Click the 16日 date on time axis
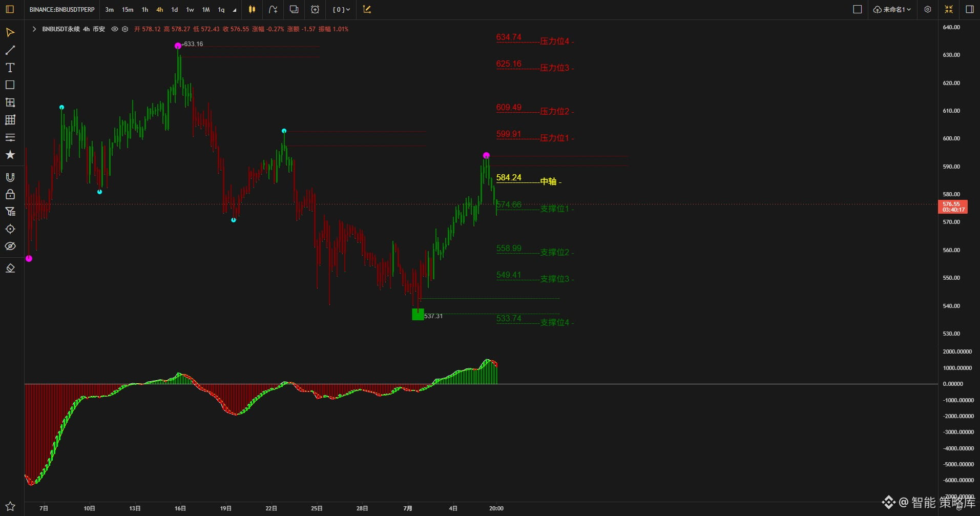980x516 pixels. pos(180,508)
